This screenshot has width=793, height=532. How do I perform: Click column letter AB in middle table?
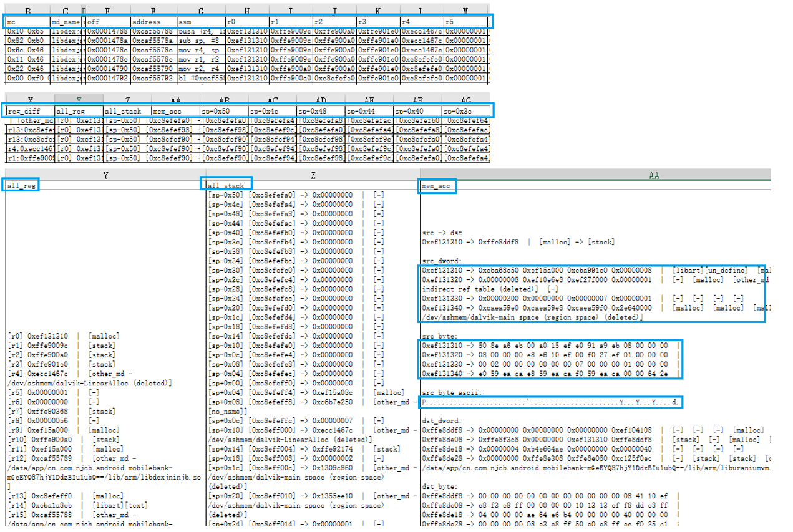coord(223,100)
